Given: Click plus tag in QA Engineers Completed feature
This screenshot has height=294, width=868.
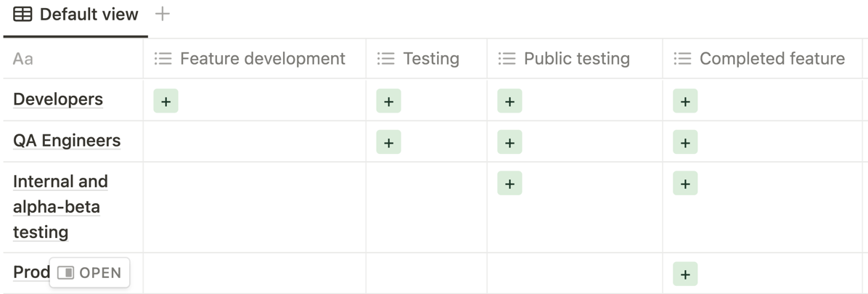Looking at the screenshot, I should 685,143.
